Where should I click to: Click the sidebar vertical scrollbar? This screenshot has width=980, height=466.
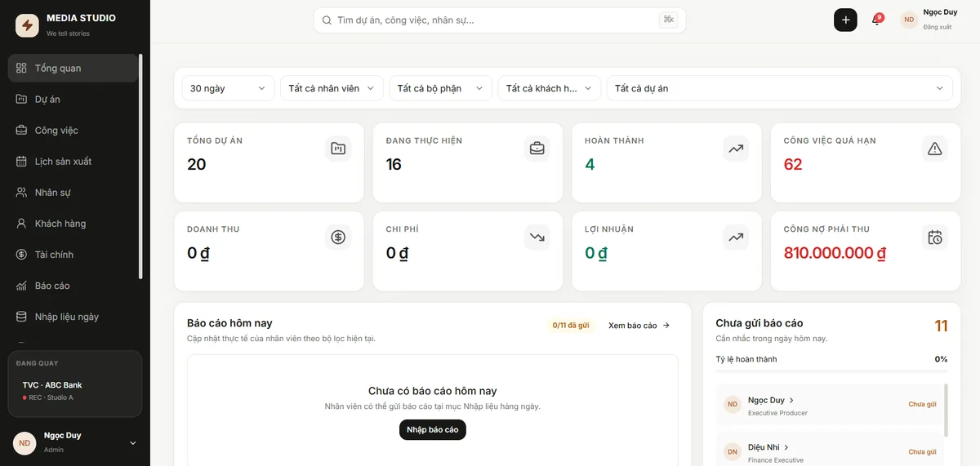click(x=140, y=166)
